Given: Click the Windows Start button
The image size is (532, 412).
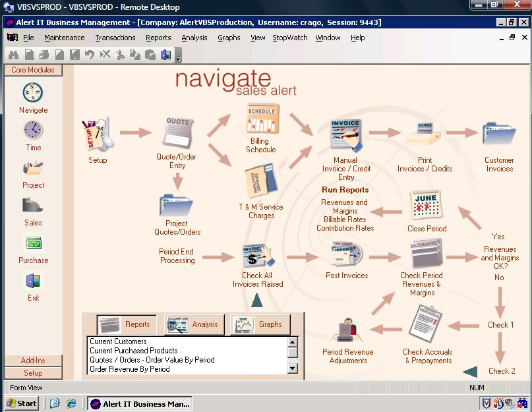Looking at the screenshot, I should pyautogui.click(x=22, y=403).
